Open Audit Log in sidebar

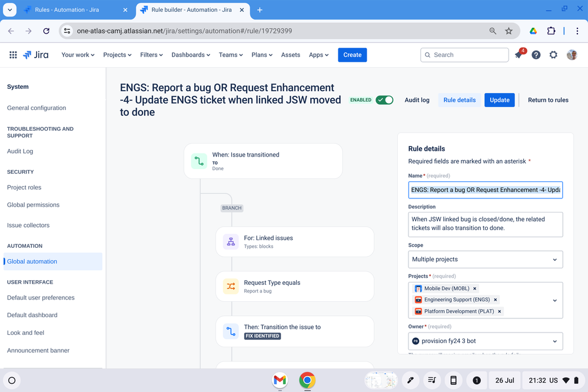coord(20,151)
